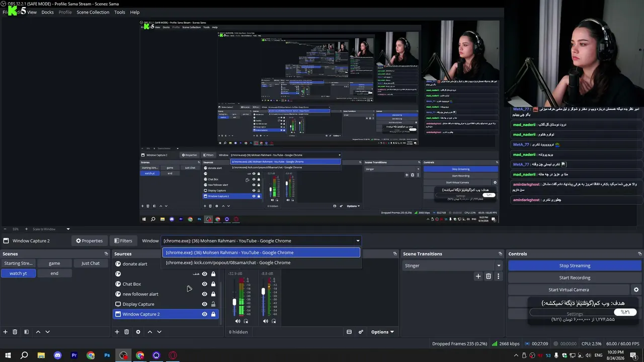
Task: Open the View menu
Action: tap(32, 12)
